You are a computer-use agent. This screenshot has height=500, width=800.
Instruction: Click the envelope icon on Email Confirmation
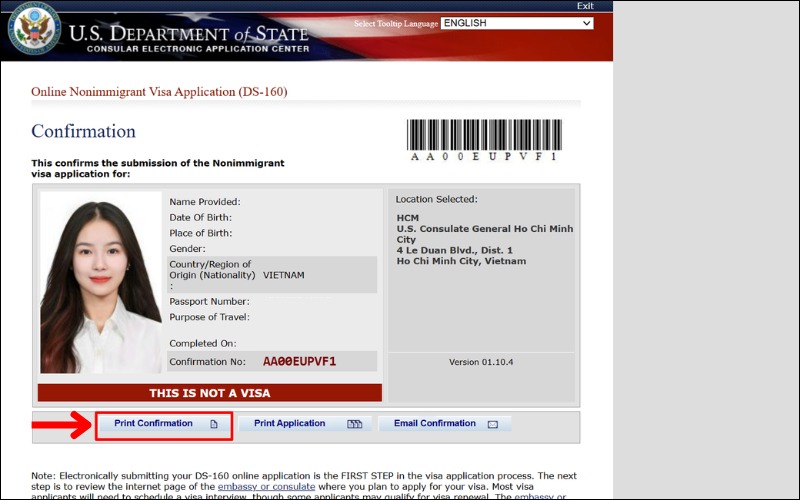point(493,424)
